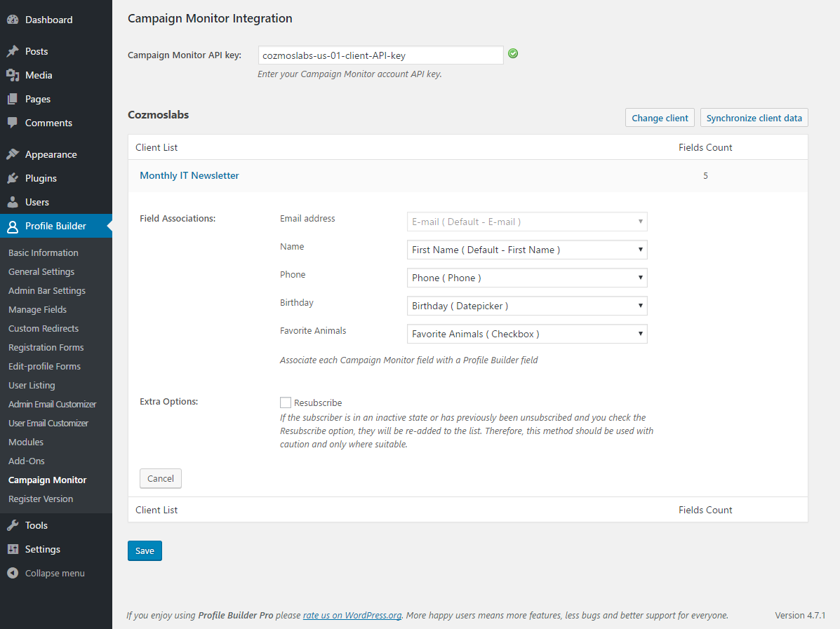Open the Email address field dropdown
The height and width of the screenshot is (629, 840).
pos(527,222)
